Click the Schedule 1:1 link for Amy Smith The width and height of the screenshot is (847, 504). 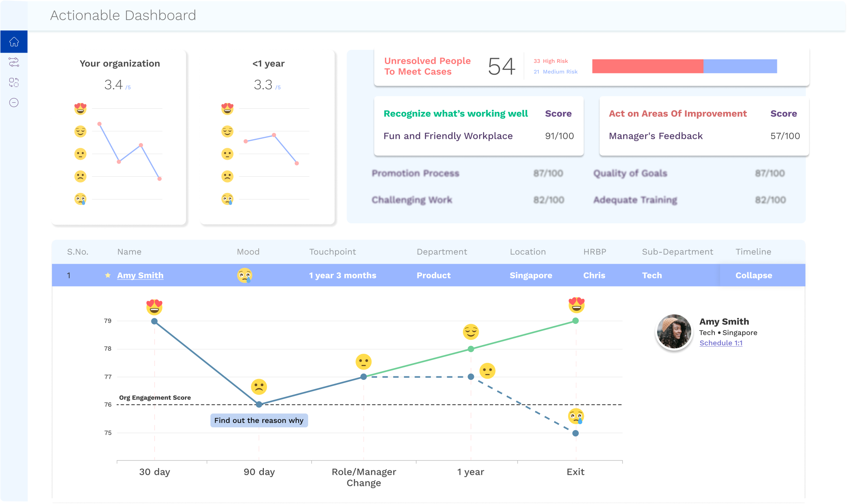click(721, 344)
